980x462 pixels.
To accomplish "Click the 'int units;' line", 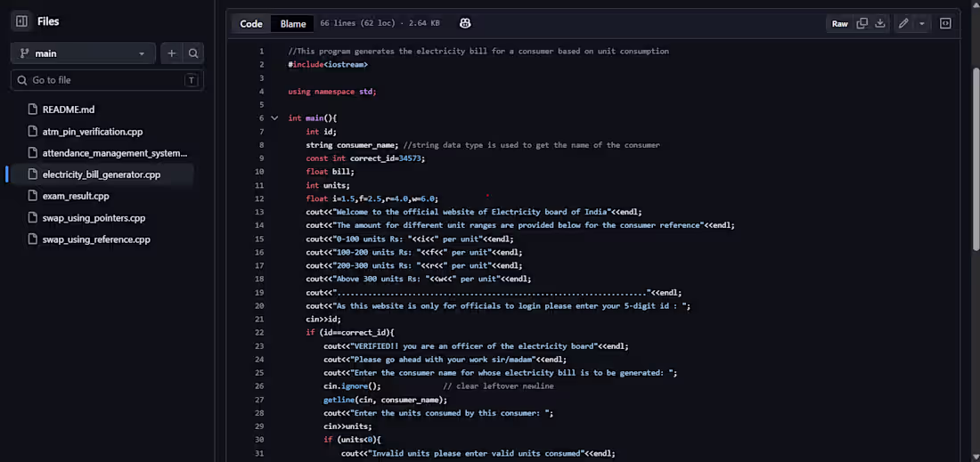I will tap(328, 185).
